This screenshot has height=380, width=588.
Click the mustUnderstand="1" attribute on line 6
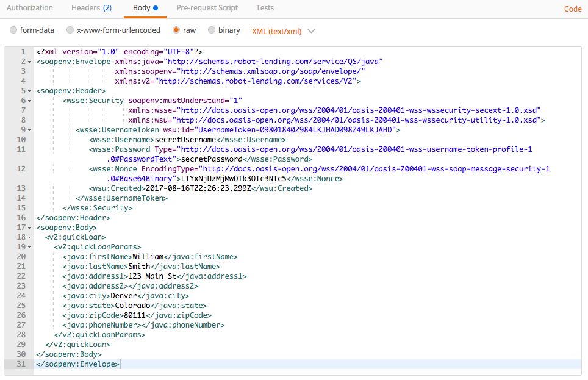185,101
